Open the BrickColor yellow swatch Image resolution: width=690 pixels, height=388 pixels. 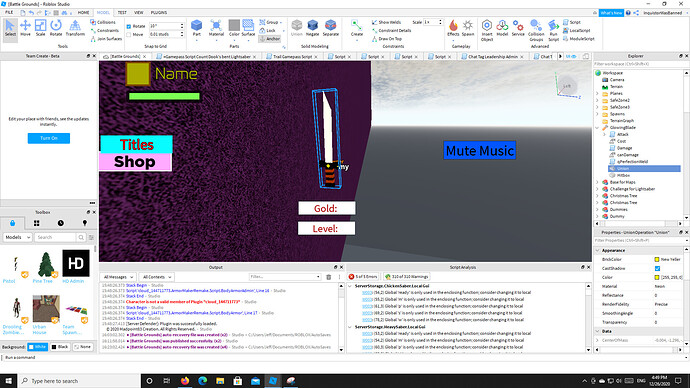657,260
